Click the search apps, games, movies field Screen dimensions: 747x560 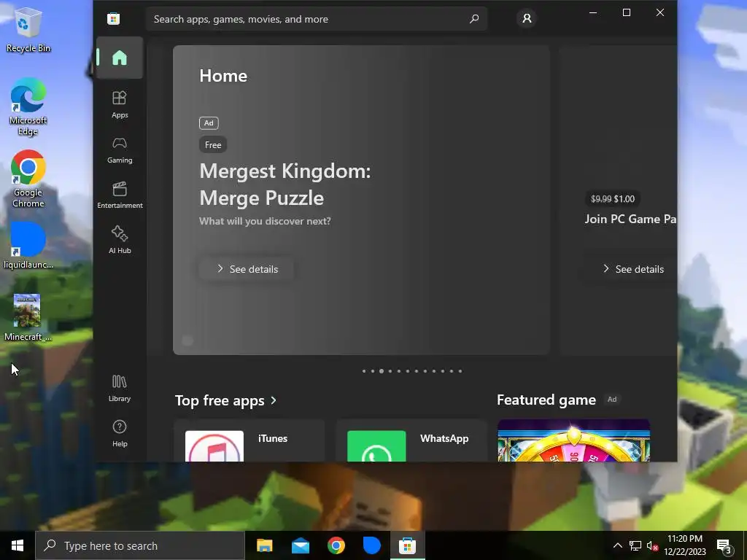317,19
